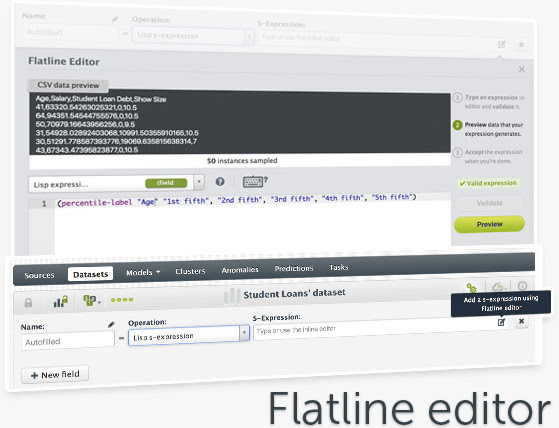Open the dataset field tree icon menu
Viewport: 559px width, 428px height.
[92, 300]
